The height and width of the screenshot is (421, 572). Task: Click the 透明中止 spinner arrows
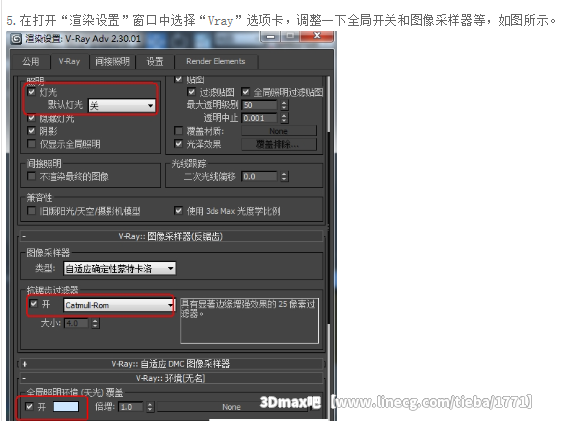(284, 118)
